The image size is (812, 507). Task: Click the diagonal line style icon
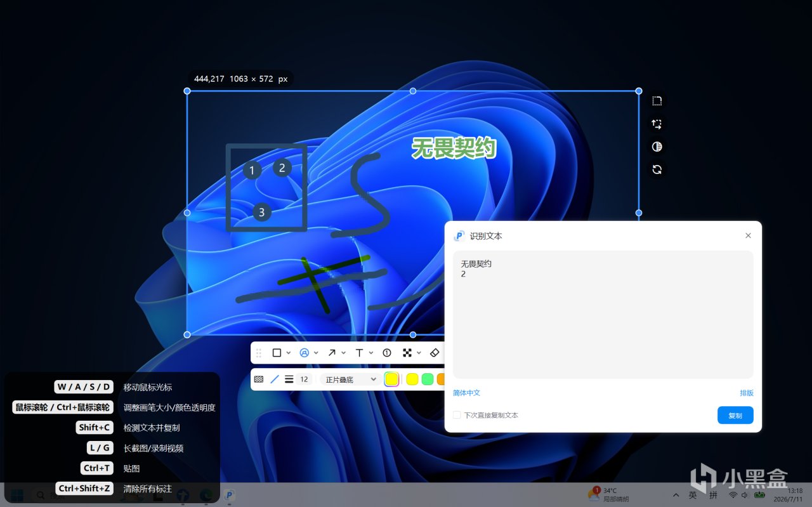[275, 379]
